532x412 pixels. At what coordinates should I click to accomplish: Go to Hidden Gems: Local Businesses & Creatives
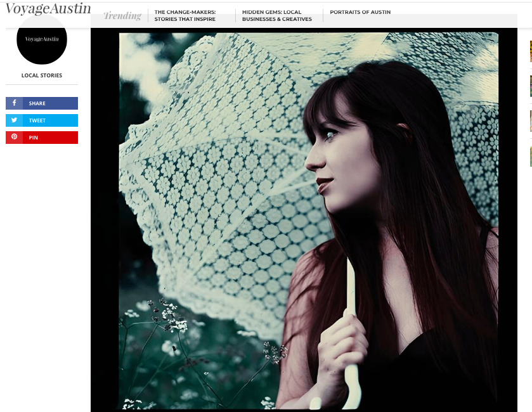(277, 16)
